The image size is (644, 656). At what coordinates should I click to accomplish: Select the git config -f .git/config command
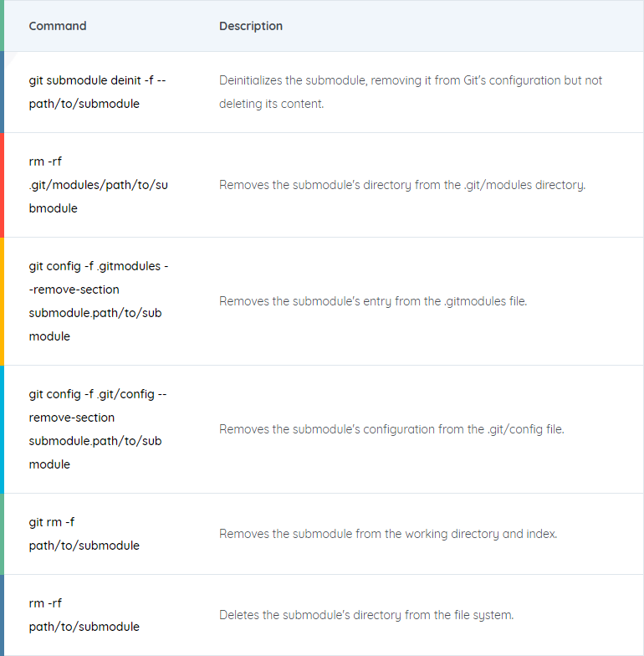(x=97, y=429)
